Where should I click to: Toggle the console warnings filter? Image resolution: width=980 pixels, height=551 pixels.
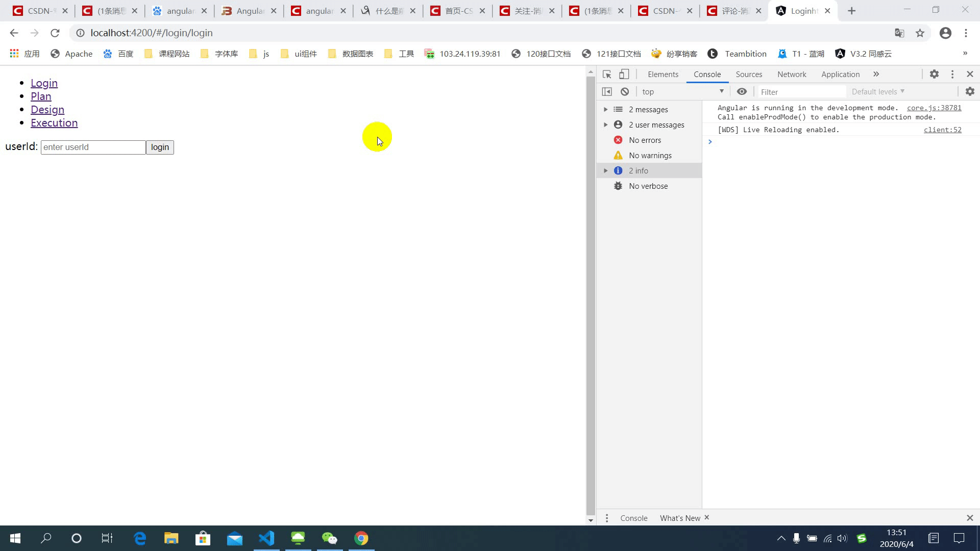click(x=650, y=155)
